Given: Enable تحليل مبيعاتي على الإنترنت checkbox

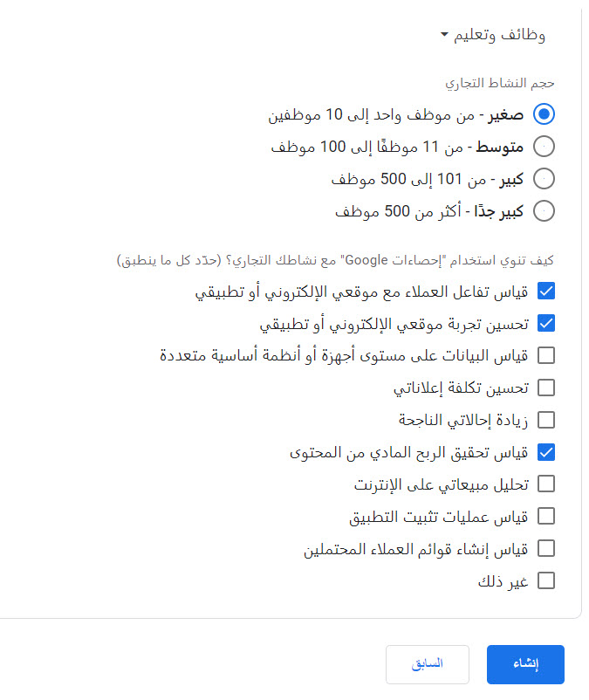Looking at the screenshot, I should click(x=546, y=484).
